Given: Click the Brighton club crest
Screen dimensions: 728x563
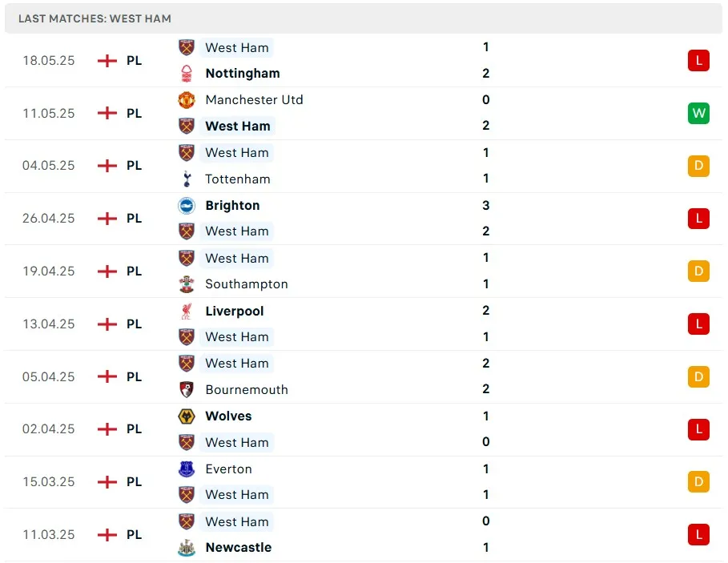Looking at the screenshot, I should pos(187,205).
